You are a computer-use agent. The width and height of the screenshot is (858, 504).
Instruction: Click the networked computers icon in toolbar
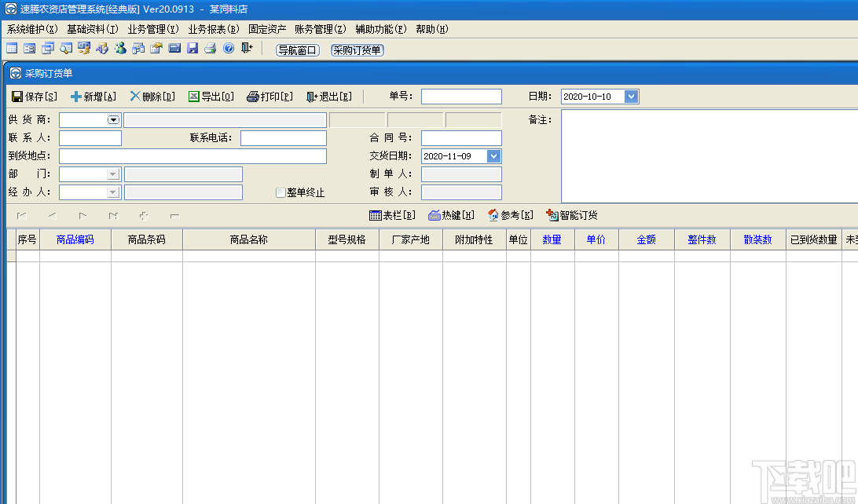coord(138,49)
